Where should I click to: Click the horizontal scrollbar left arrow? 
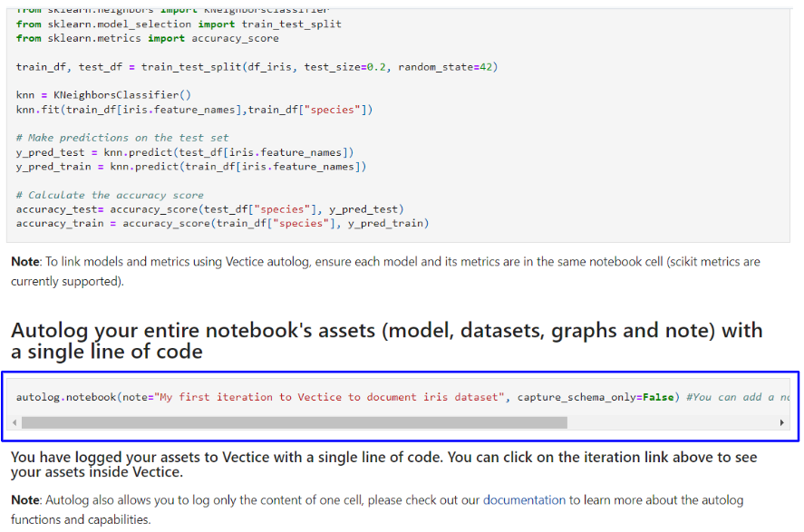pos(15,422)
